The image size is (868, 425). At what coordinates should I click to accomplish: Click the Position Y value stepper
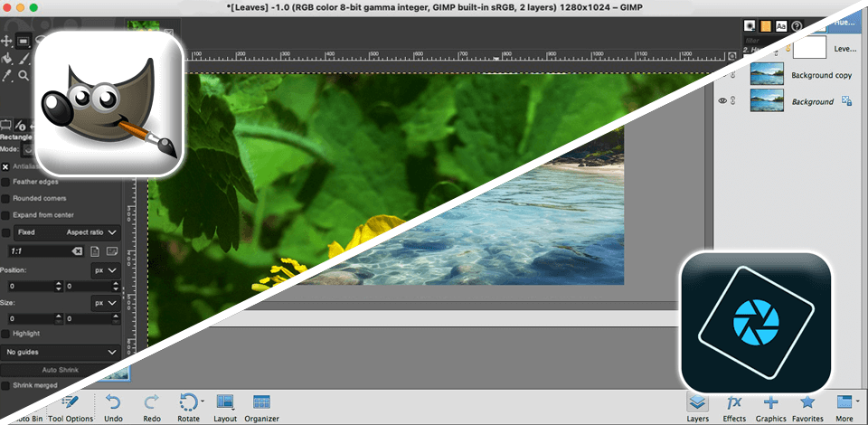pyautogui.click(x=116, y=287)
